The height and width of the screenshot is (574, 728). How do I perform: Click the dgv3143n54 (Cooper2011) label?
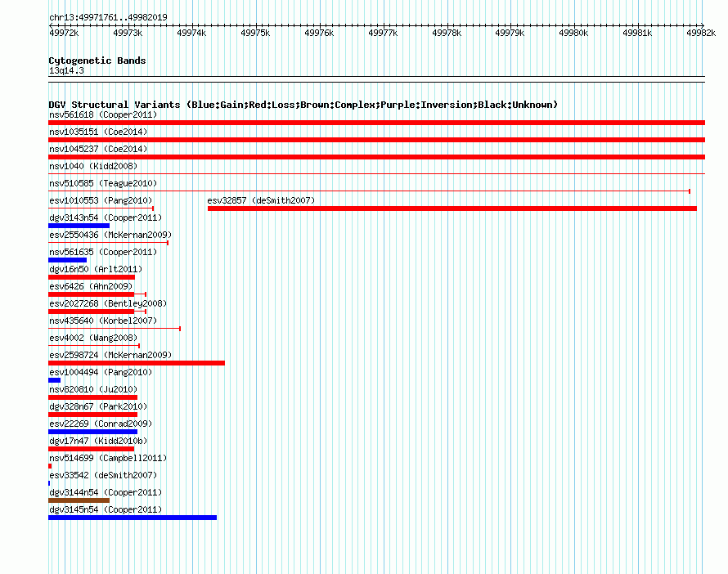pos(106,217)
